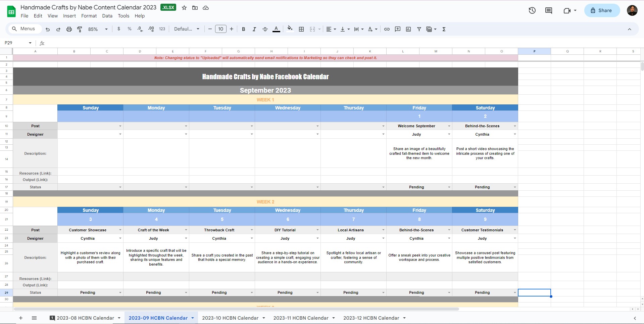Open the text color picker

click(276, 29)
